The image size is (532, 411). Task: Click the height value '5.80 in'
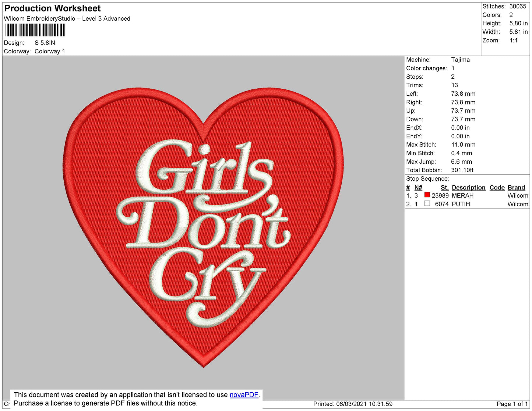click(518, 24)
